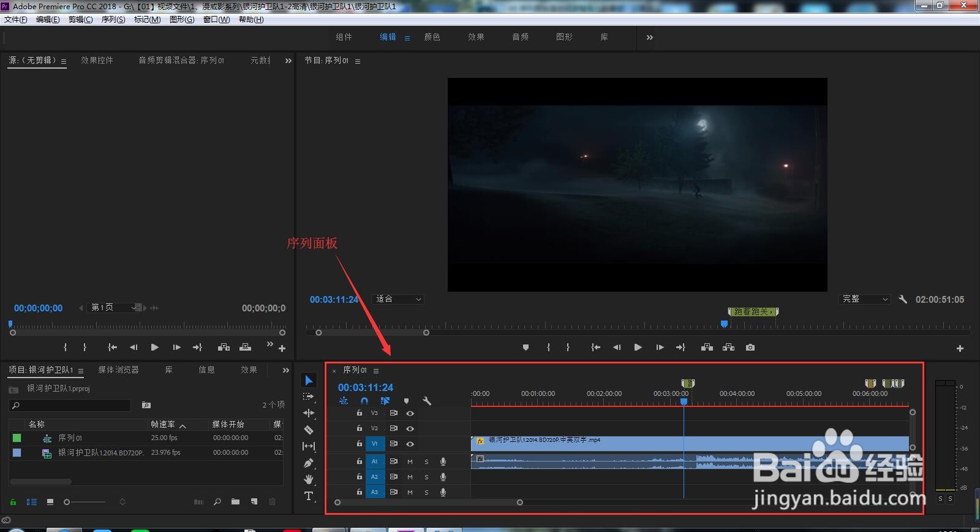Screen dimensions: 980x532
Task: Click search-in-bin folder icon
Action: click(x=146, y=405)
